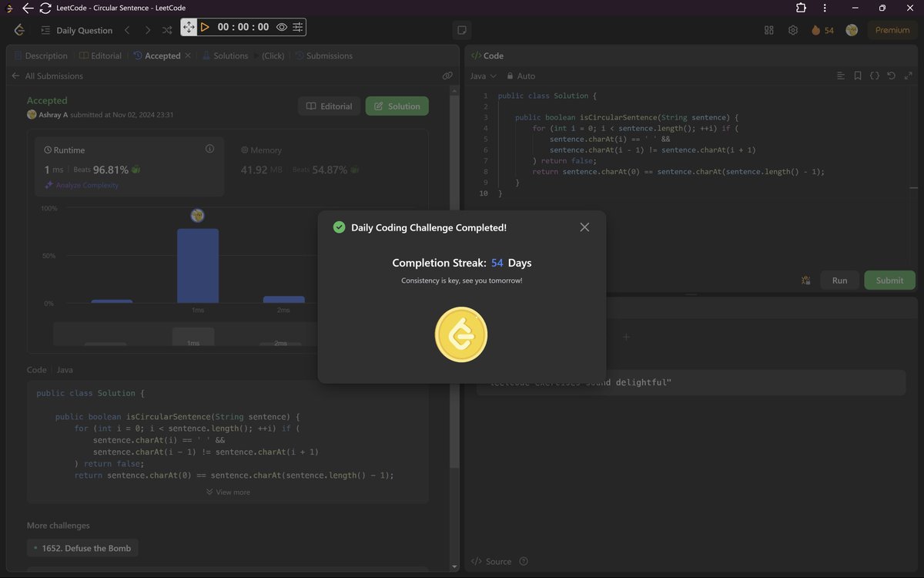Click the format code lines icon
Viewport: 924px width, 578px height.
pos(841,76)
